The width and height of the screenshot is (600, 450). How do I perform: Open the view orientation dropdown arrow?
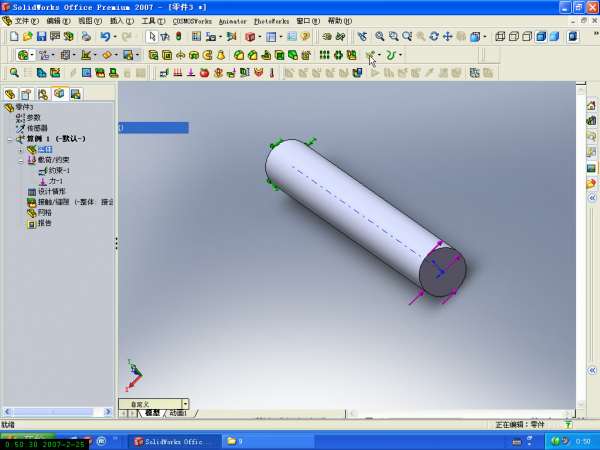485,37
